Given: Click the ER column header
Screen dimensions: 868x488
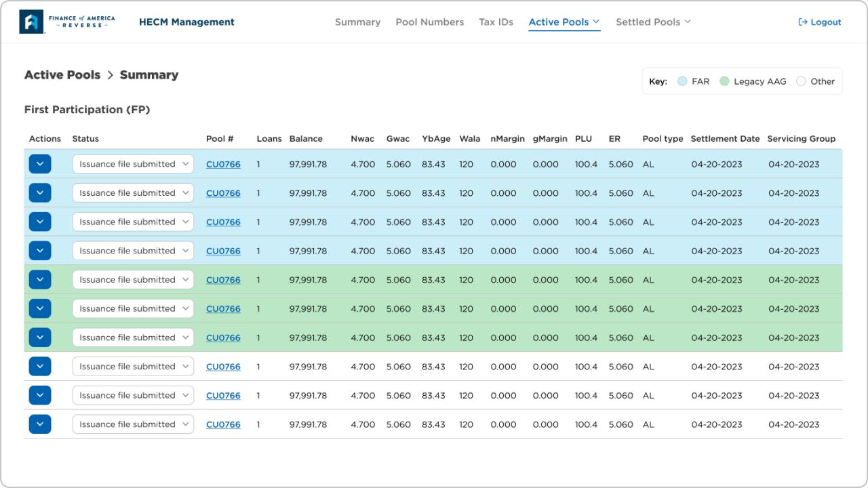Looking at the screenshot, I should (x=614, y=138).
